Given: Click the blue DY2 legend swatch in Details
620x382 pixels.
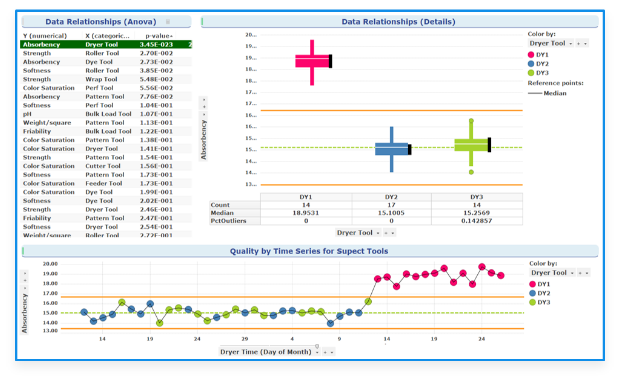Looking at the screenshot, I should tap(531, 64).
